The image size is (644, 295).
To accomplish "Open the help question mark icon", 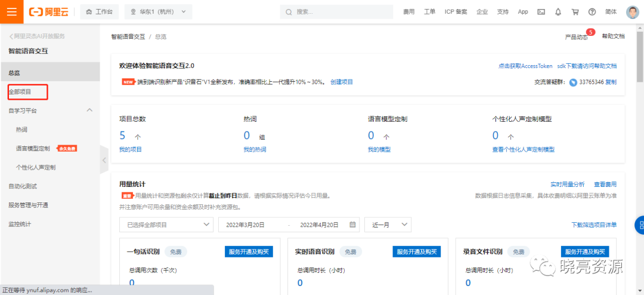I will [x=592, y=12].
